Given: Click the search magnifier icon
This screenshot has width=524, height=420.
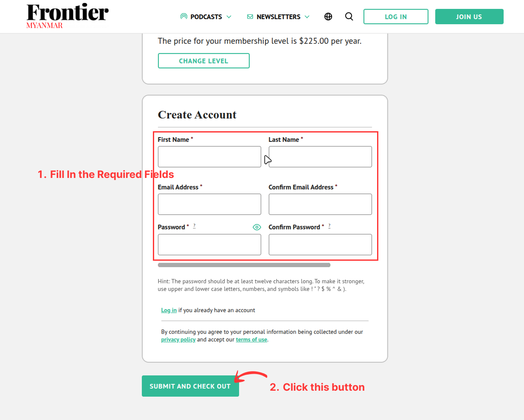Looking at the screenshot, I should (349, 17).
